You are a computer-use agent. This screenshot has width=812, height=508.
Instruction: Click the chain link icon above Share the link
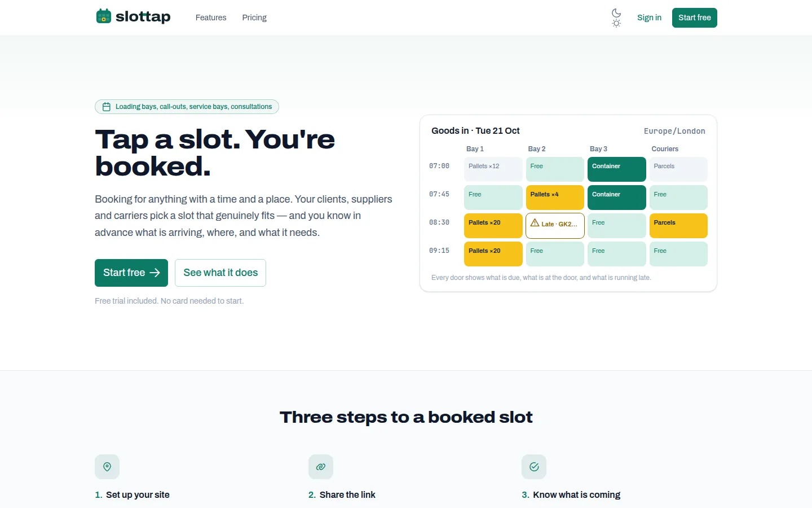tap(321, 467)
